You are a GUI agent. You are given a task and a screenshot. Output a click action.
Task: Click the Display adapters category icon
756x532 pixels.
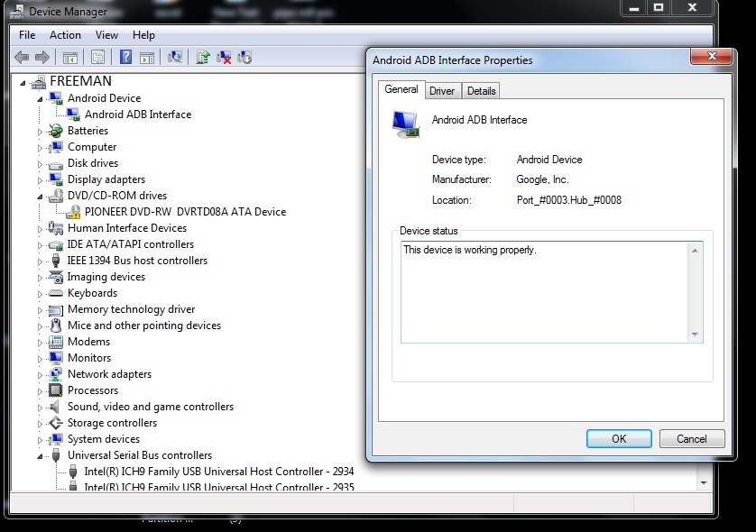pyautogui.click(x=56, y=179)
